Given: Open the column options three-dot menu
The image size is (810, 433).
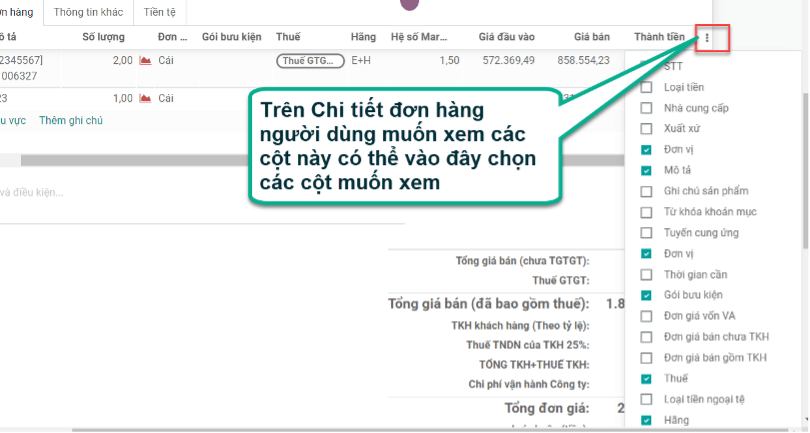Looking at the screenshot, I should (707, 38).
